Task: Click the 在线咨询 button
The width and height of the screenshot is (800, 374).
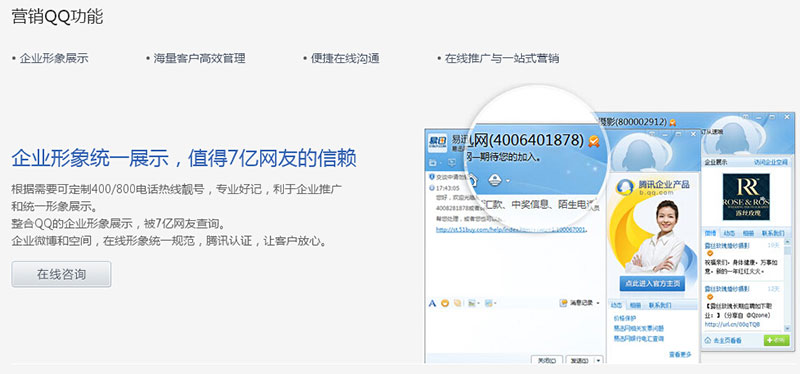Action: [x=61, y=275]
